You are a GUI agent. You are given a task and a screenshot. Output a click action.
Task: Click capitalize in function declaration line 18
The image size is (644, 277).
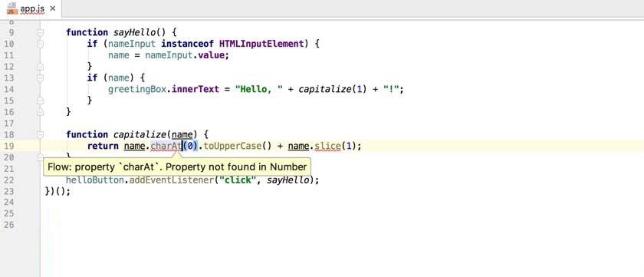point(140,134)
